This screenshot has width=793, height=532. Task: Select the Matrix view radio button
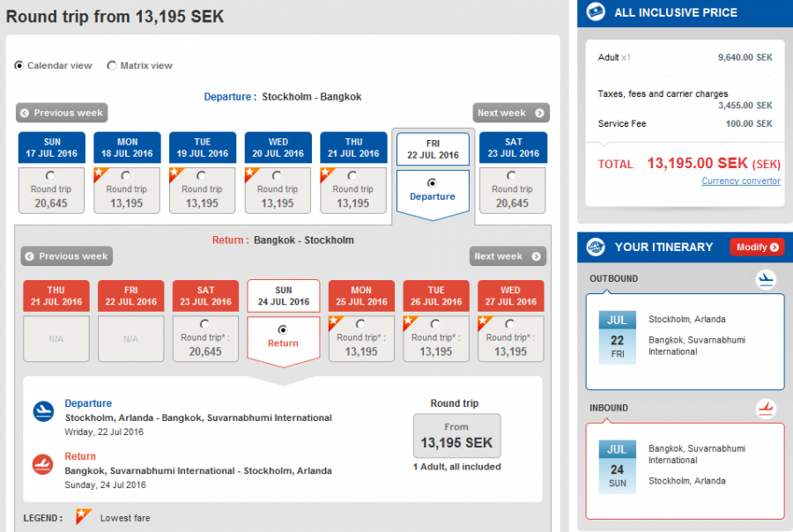tap(112, 65)
